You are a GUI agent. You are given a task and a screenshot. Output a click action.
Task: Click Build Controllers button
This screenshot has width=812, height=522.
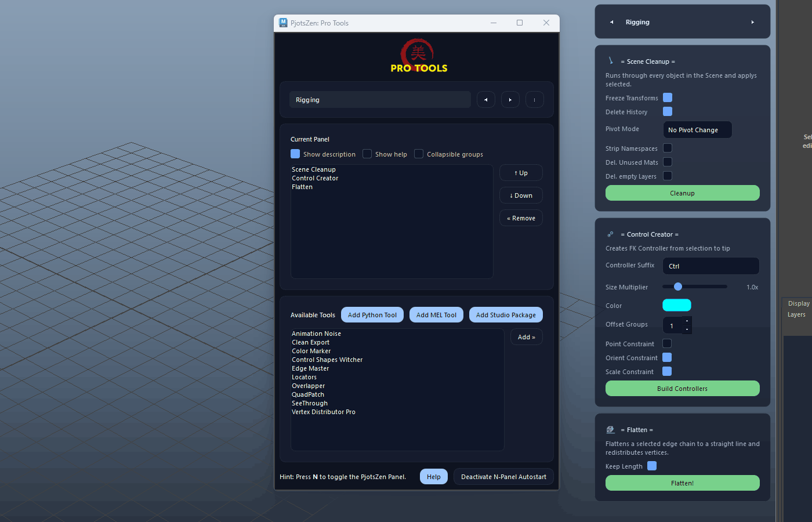point(683,389)
